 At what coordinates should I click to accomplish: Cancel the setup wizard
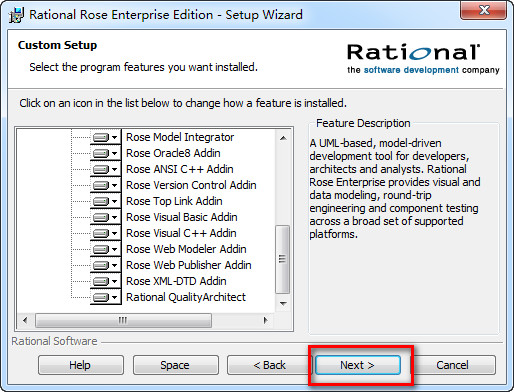pyautogui.click(x=453, y=365)
